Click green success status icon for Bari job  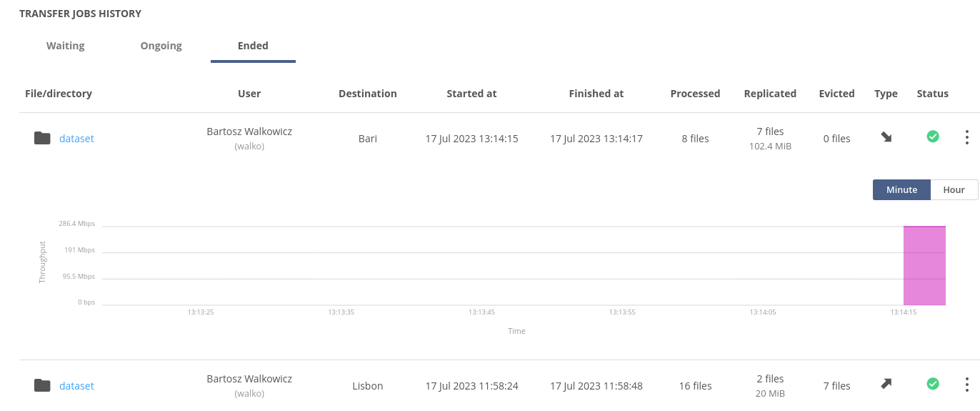pos(932,136)
